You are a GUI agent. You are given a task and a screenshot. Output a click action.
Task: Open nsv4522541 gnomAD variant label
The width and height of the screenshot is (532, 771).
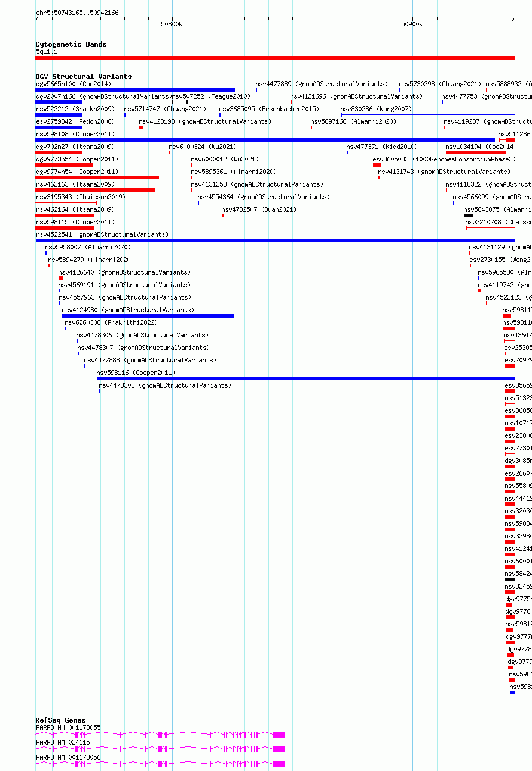click(x=102, y=234)
